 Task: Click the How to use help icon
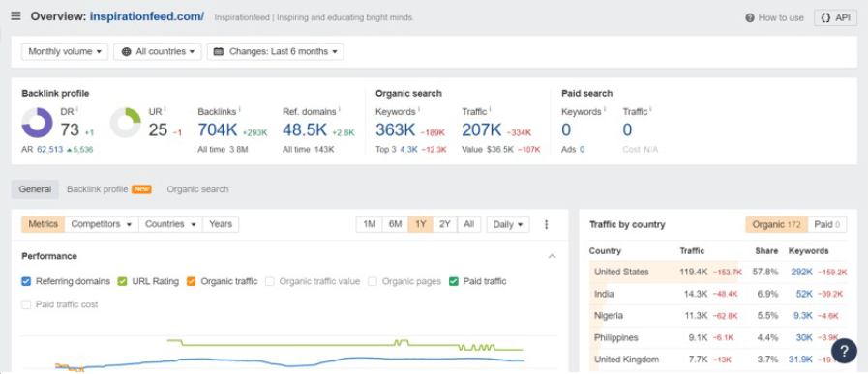[x=750, y=17]
